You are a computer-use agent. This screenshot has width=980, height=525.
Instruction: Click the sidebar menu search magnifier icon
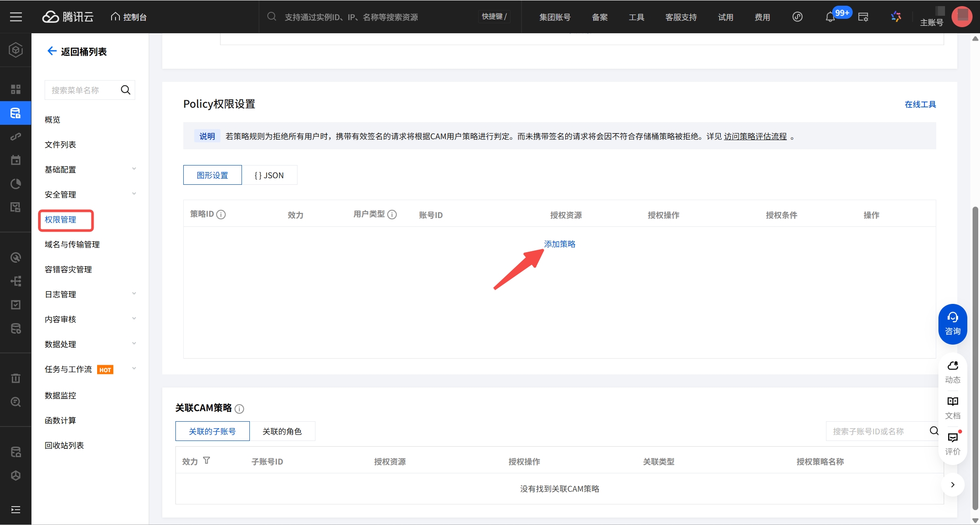(x=126, y=90)
